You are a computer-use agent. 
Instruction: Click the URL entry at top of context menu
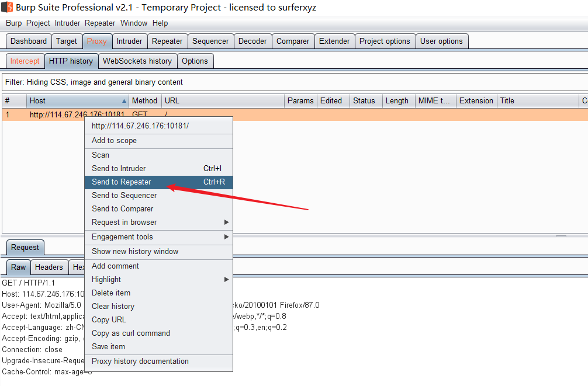click(x=158, y=126)
